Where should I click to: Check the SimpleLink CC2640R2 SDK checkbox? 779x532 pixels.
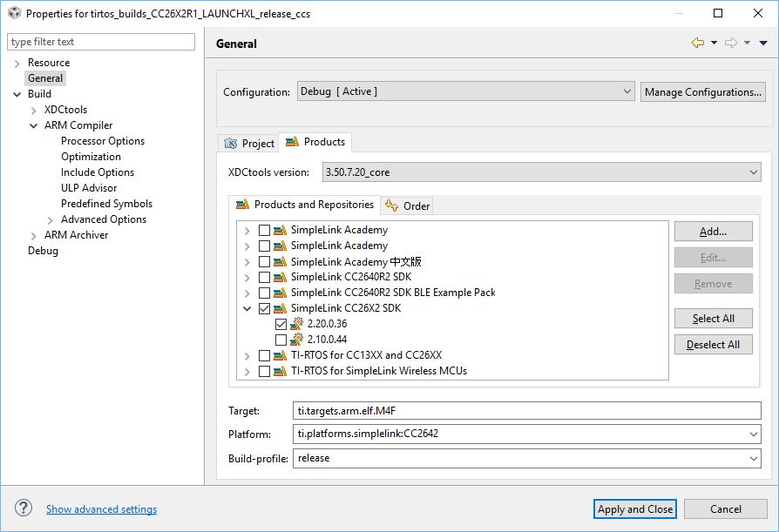click(x=264, y=277)
